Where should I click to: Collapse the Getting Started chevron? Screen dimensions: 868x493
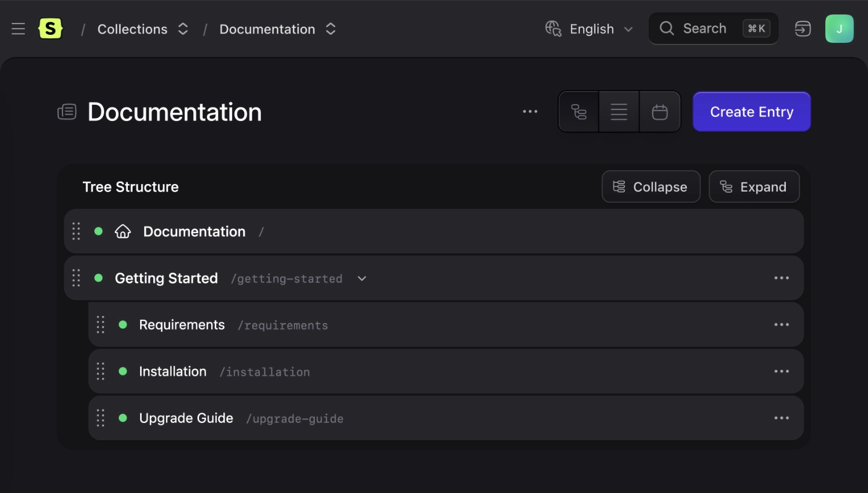pos(362,278)
